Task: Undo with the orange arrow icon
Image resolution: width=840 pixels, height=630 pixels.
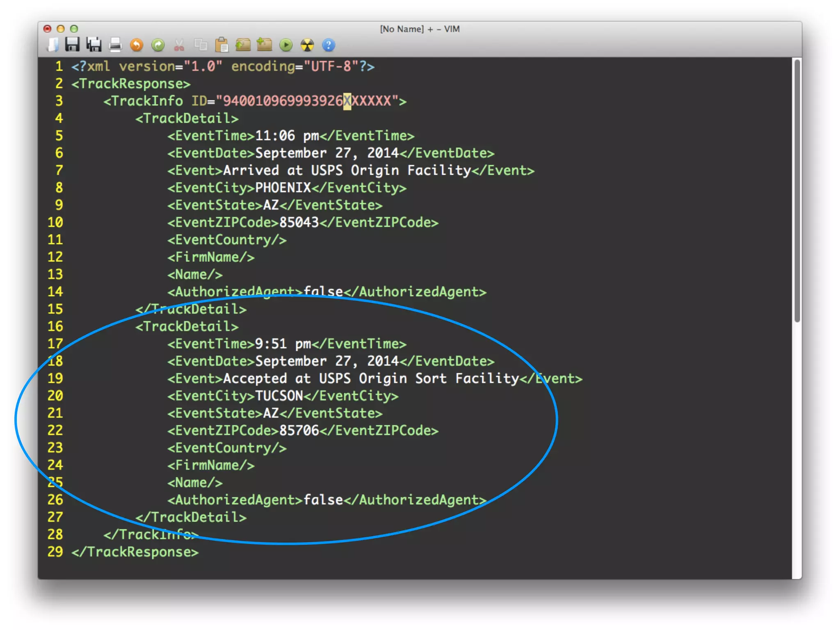Action: (137, 45)
